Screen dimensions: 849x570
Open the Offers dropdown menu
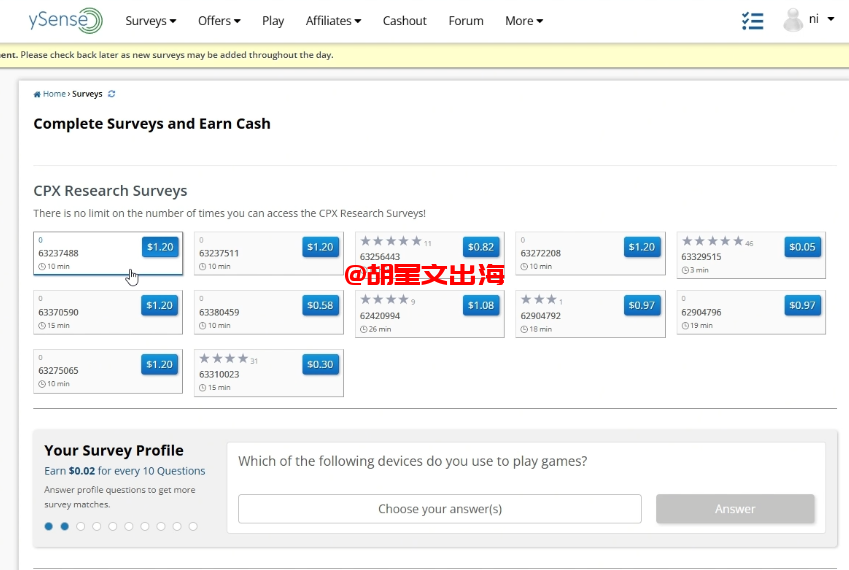[219, 21]
